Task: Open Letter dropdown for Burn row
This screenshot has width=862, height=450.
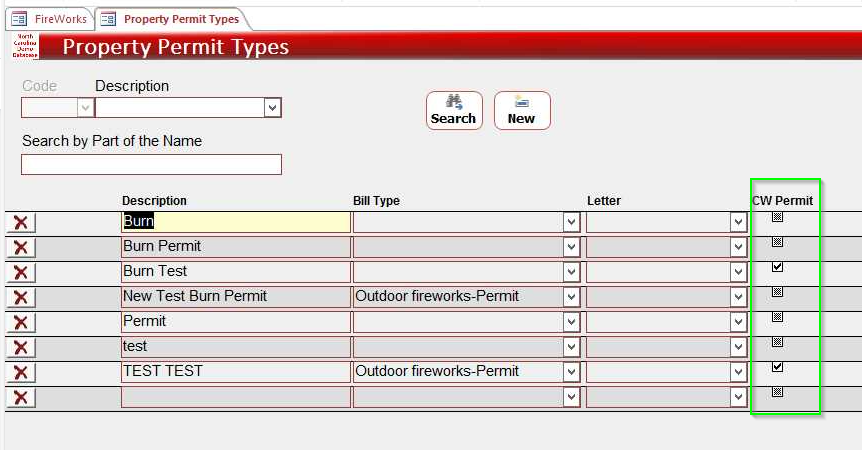Action: point(738,222)
